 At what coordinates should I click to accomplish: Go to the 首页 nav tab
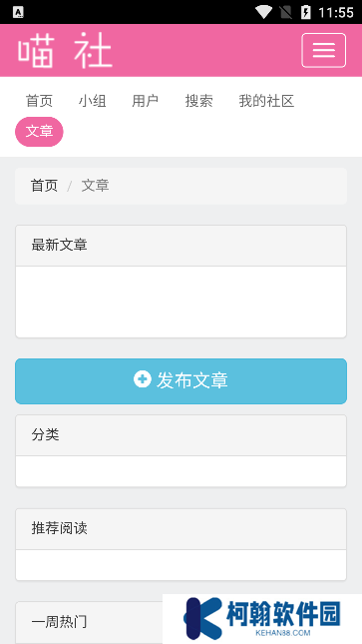coord(40,101)
